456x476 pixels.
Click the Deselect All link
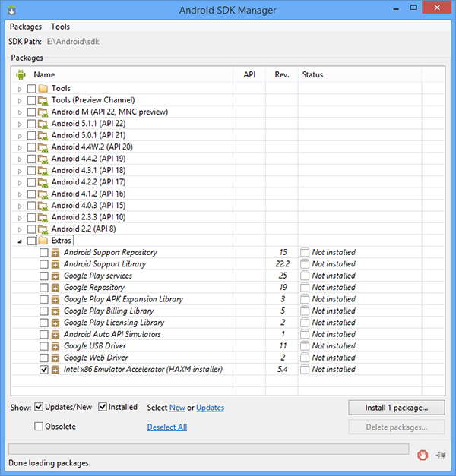point(167,427)
